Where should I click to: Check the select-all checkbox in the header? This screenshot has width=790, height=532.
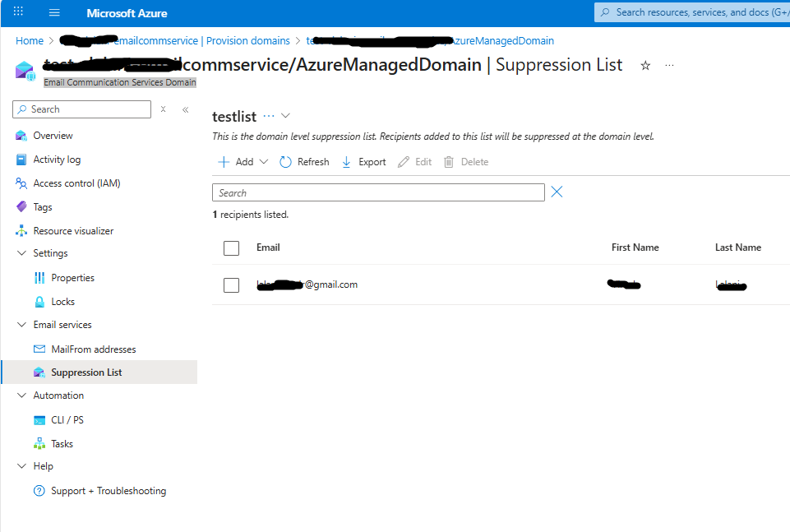pyautogui.click(x=231, y=247)
